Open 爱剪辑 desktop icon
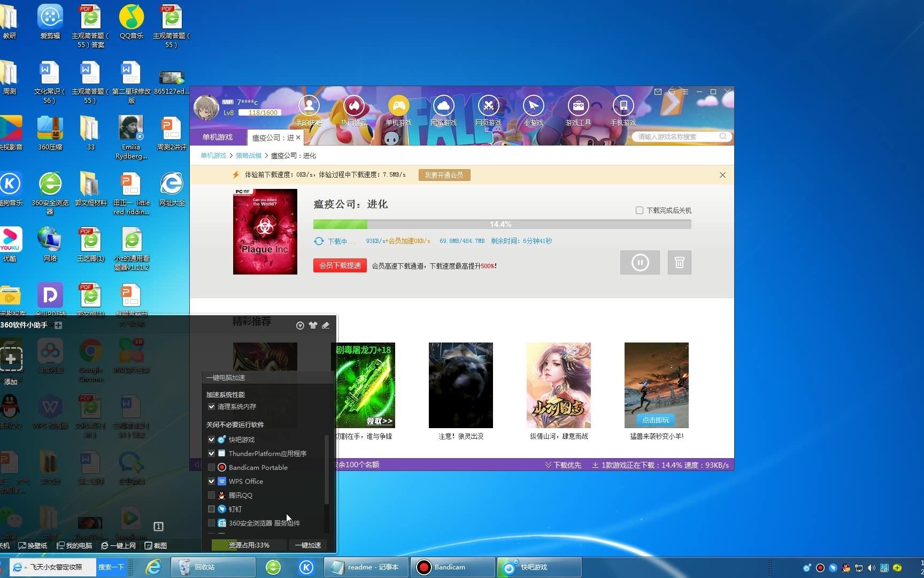The height and width of the screenshot is (578, 924). [50, 22]
